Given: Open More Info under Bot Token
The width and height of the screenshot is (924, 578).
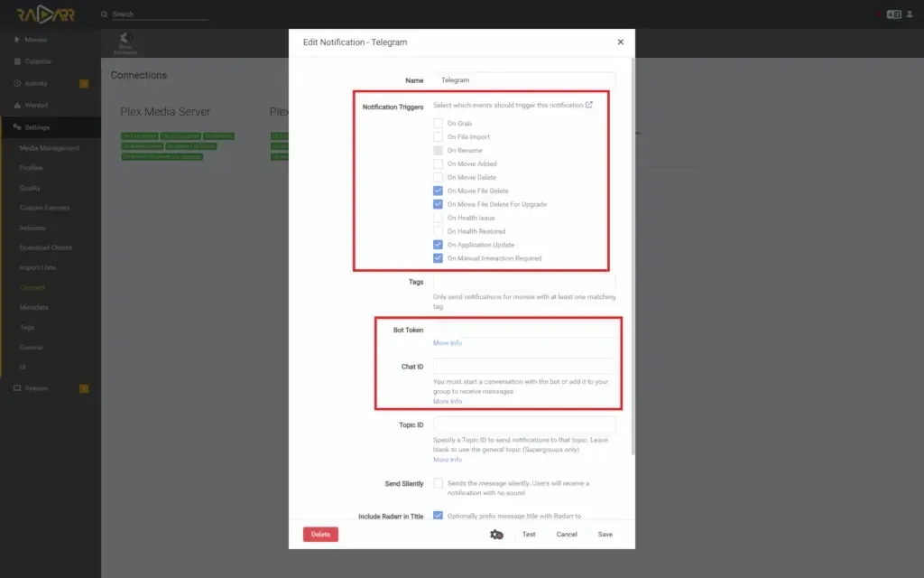Looking at the screenshot, I should (447, 342).
